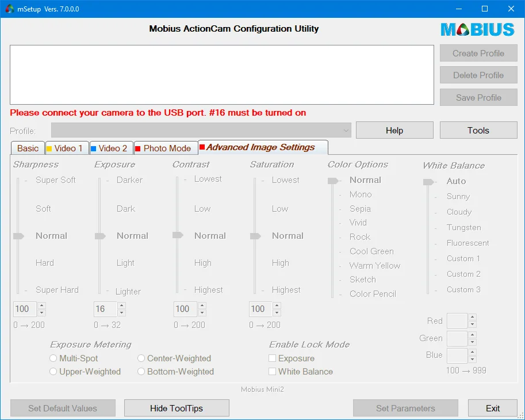Switch to the Basic tab
525x420 pixels.
pos(28,148)
